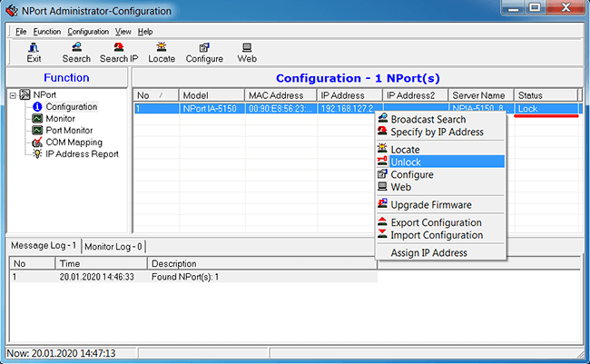
Task: Click the Configure toolbar icon
Action: (x=204, y=47)
